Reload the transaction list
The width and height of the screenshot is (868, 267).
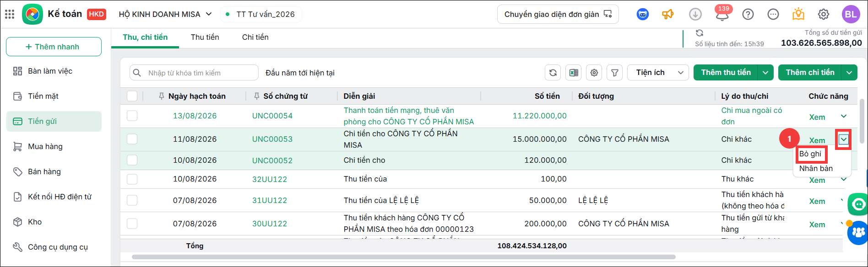tap(553, 73)
